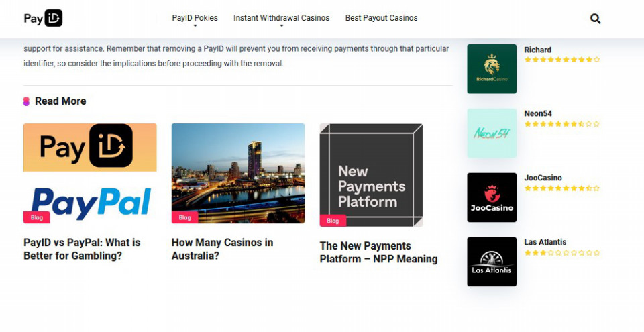Image resolution: width=644 pixels, height=332 pixels.
Task: Open How Many Casinos in Australia link
Action: (222, 249)
